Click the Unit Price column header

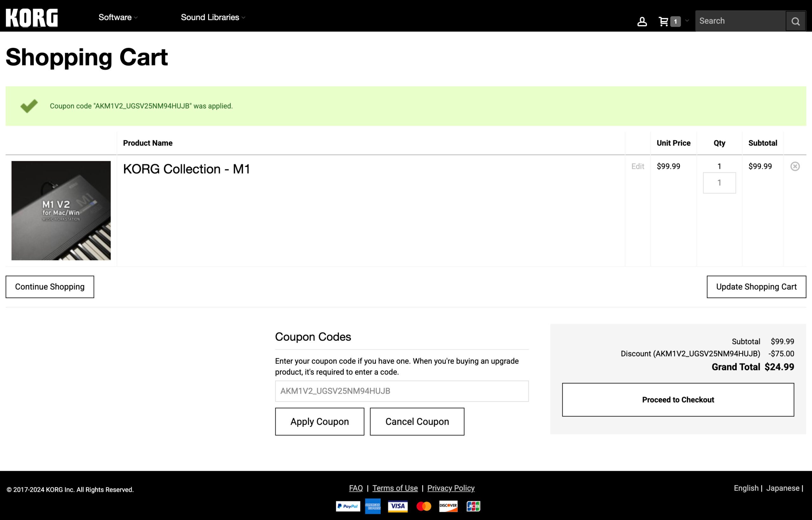coord(673,143)
